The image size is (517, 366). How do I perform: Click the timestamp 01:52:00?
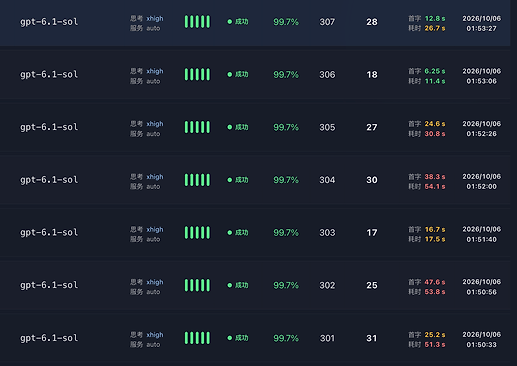(x=481, y=187)
